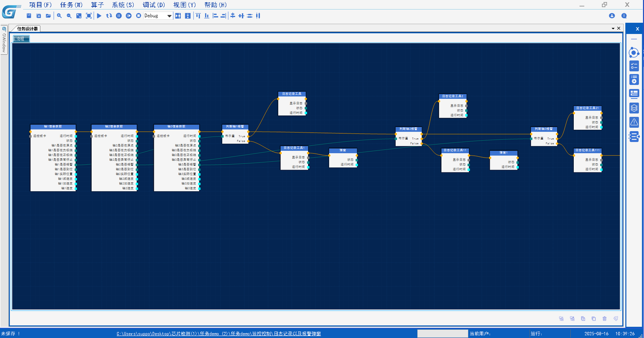Click the Save-with-plus (new) toolbar icon

[x=39, y=16]
